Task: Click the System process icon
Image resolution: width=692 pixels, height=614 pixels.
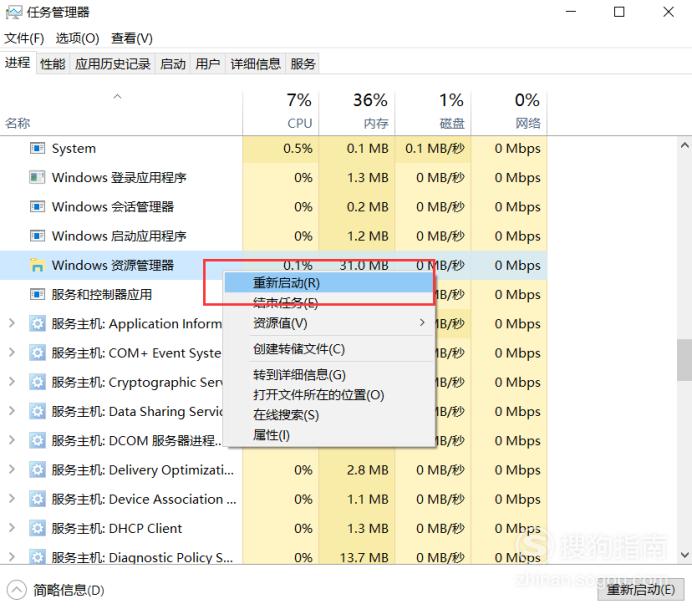Action: pos(37,148)
